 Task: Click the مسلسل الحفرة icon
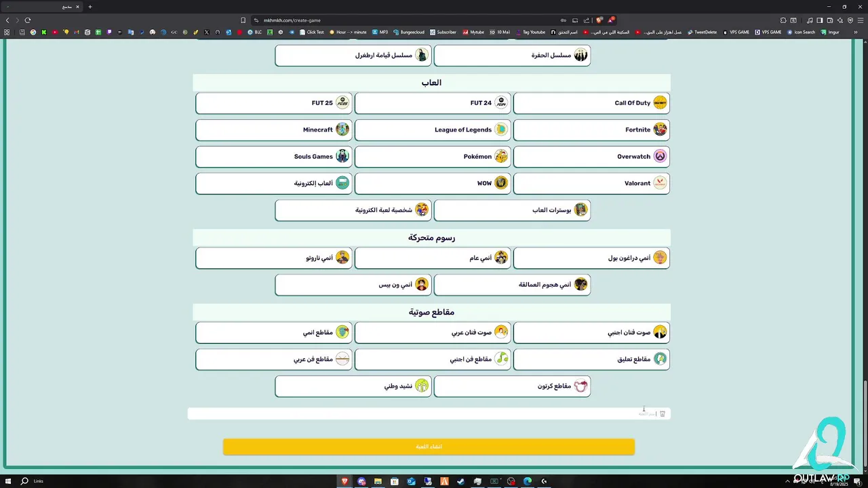pyautogui.click(x=580, y=55)
